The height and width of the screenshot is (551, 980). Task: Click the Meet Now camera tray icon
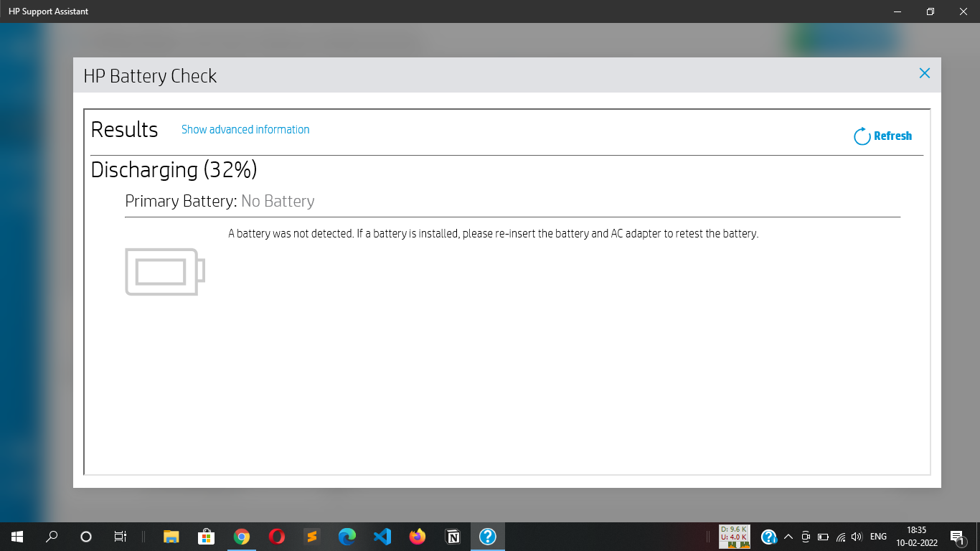pos(806,537)
